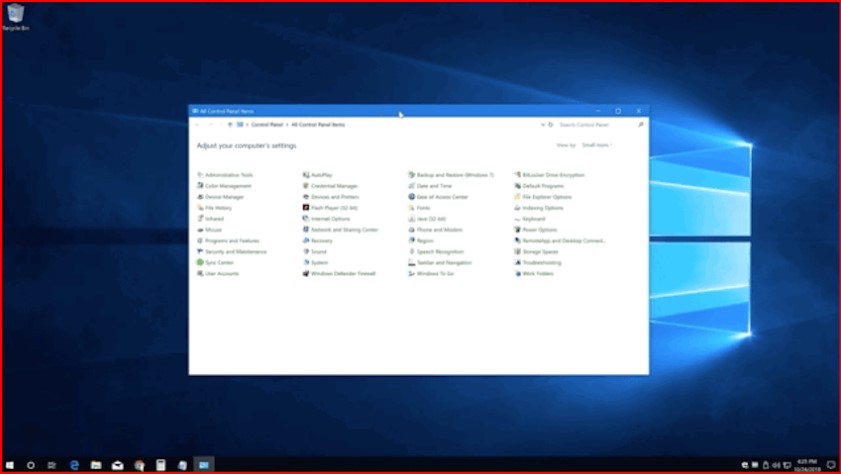The height and width of the screenshot is (474, 841).
Task: Open File Explorer from the taskbar
Action: click(x=96, y=465)
